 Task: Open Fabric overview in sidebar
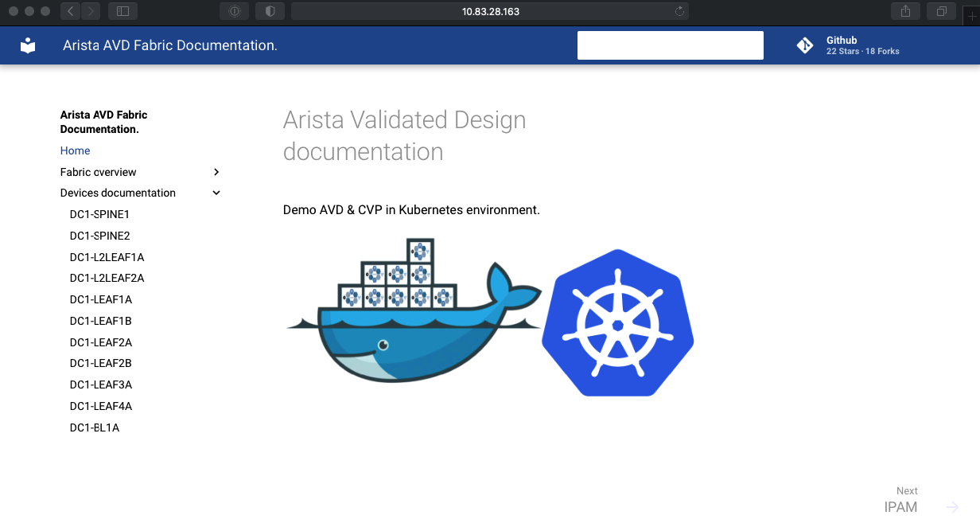99,172
